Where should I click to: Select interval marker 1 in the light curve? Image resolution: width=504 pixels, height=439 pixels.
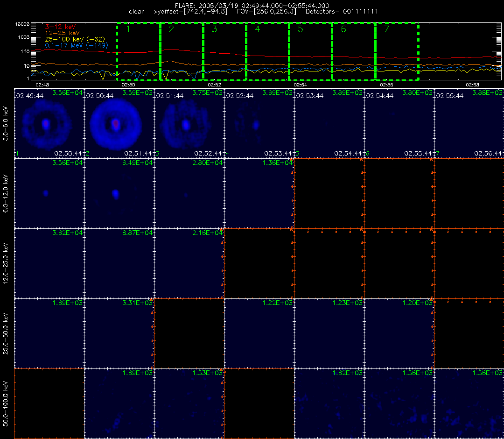(x=128, y=29)
